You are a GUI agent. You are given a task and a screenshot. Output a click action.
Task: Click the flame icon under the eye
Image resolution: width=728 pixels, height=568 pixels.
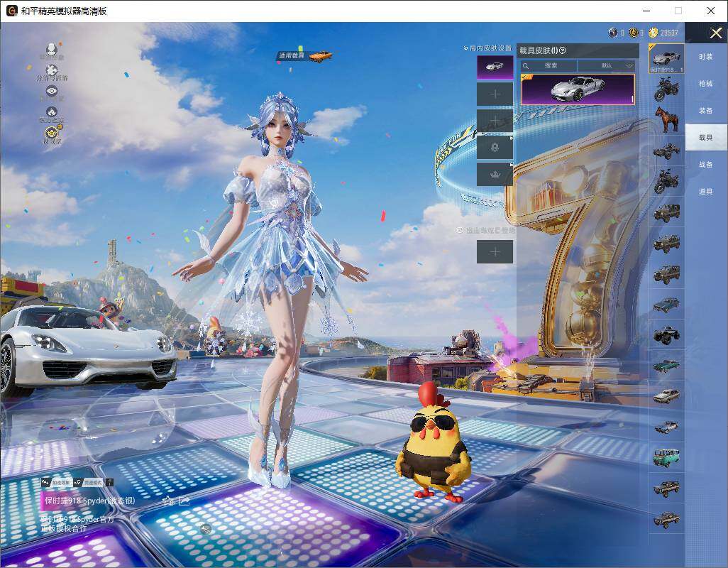52,112
